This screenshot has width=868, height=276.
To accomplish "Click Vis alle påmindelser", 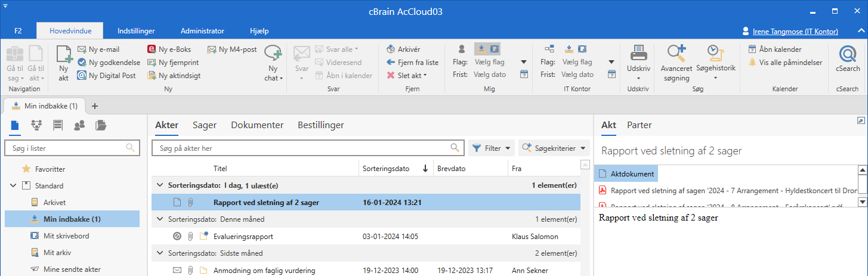I will pyautogui.click(x=785, y=63).
